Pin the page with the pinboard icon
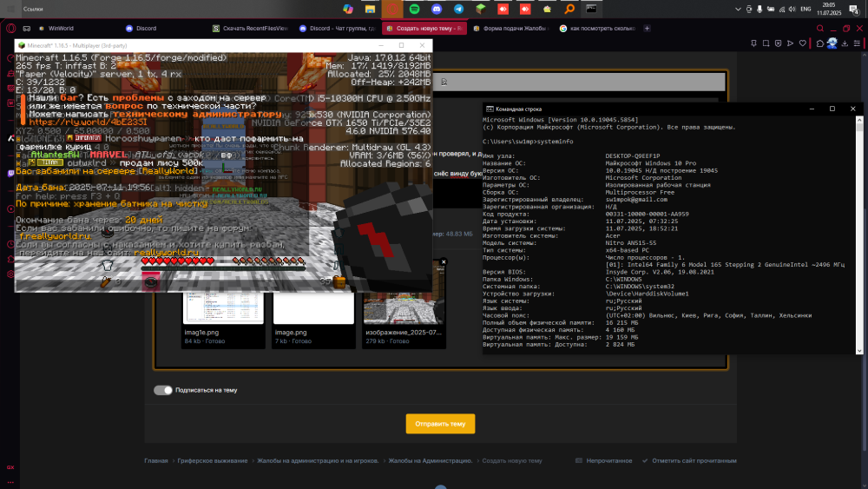The height and width of the screenshot is (489, 868). (753, 43)
